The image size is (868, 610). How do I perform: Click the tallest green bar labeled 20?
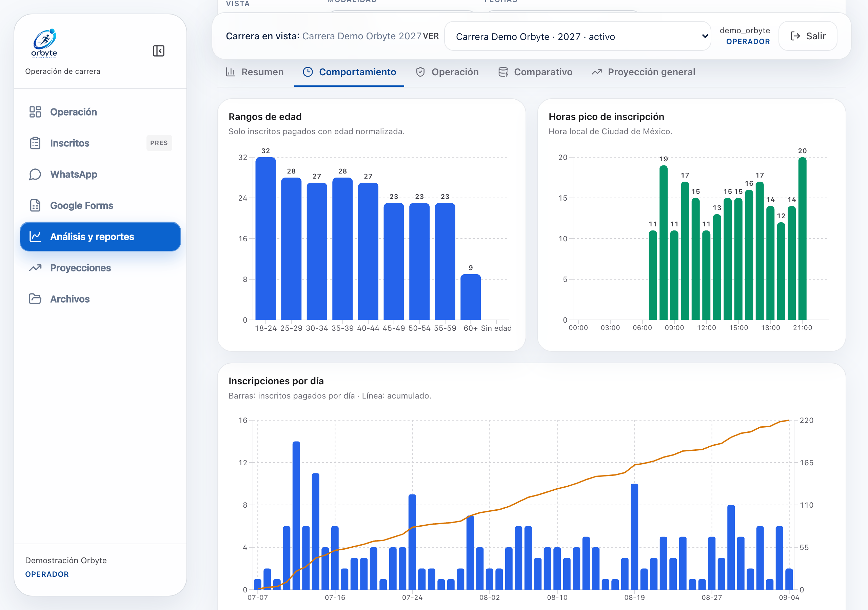[x=802, y=239]
